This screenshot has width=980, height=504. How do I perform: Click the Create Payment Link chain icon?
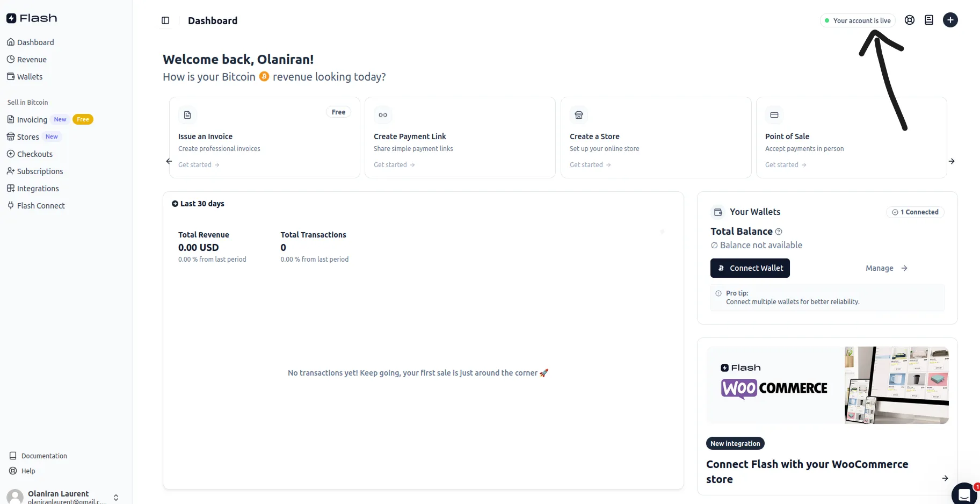click(x=383, y=115)
